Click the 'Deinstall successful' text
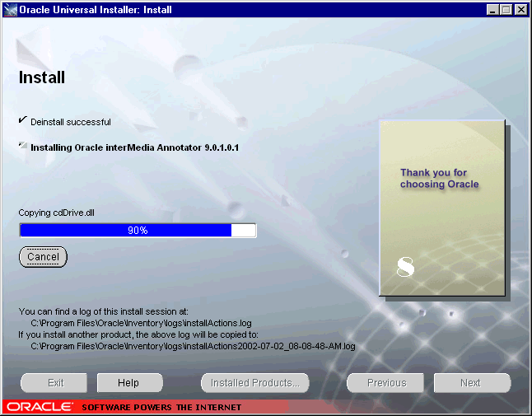Screen dimensions: 532x416 [71, 122]
